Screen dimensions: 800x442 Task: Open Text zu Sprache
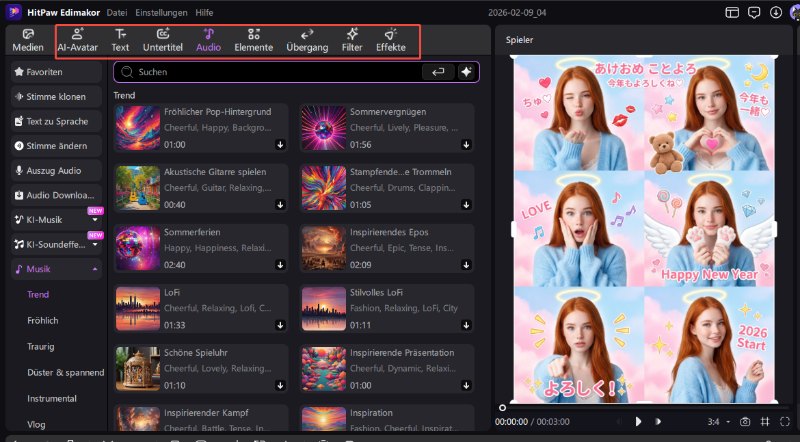(56, 121)
